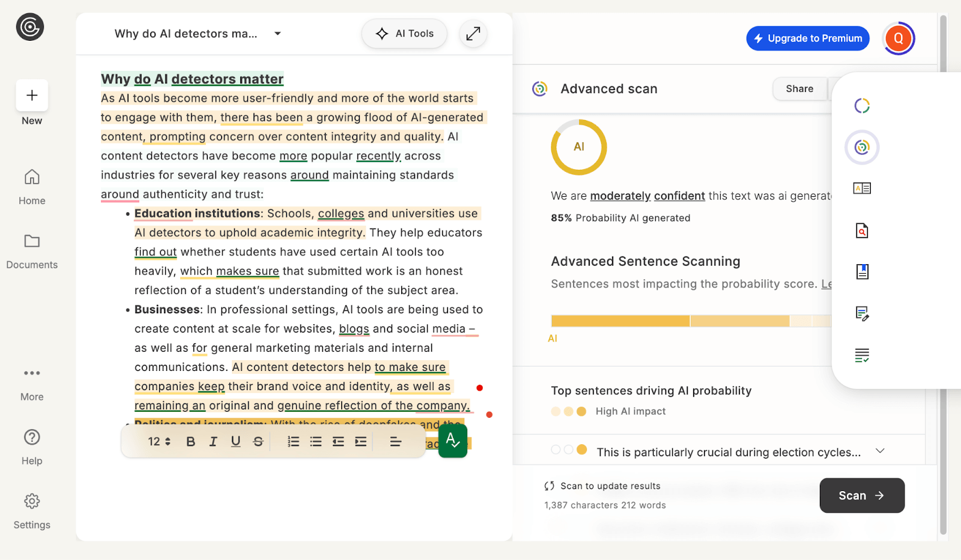Open user profile avatar
Image resolution: width=961 pixels, height=560 pixels.
(899, 38)
